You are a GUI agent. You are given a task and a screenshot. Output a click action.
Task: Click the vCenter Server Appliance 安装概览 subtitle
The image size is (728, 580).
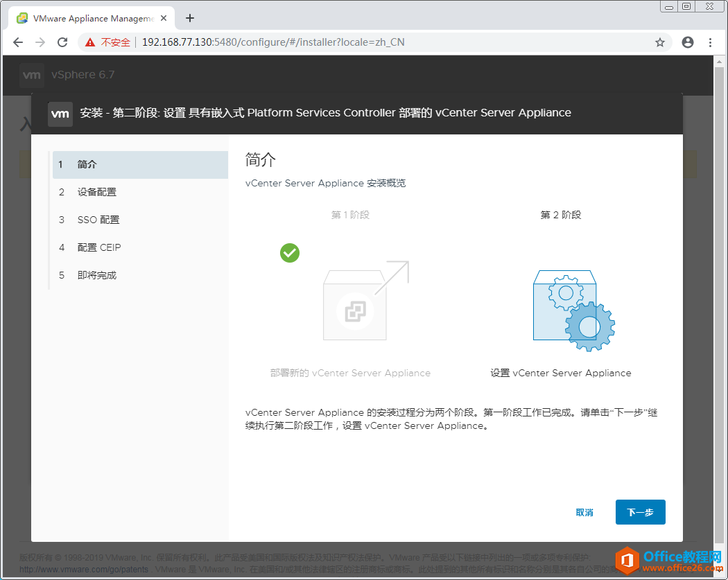click(325, 183)
